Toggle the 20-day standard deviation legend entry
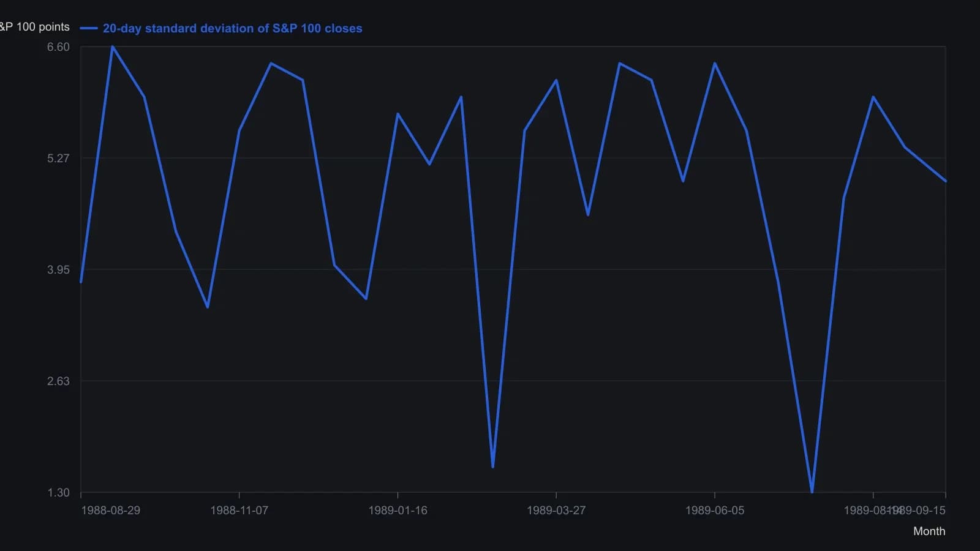This screenshot has height=551, width=980. coord(221,28)
